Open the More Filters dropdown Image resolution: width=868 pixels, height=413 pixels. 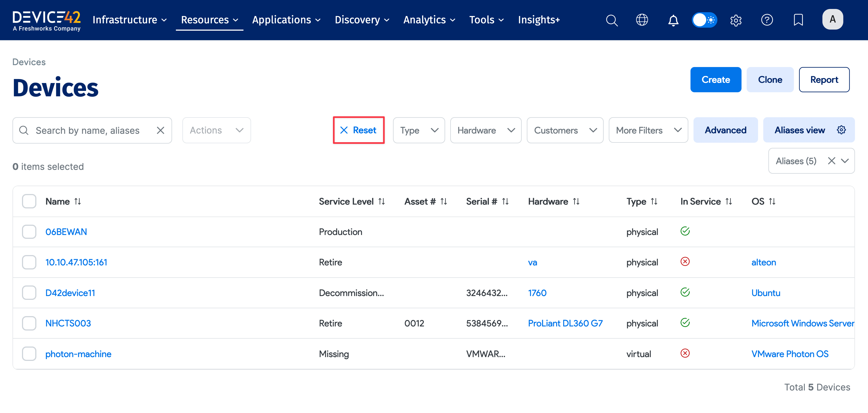pyautogui.click(x=648, y=130)
